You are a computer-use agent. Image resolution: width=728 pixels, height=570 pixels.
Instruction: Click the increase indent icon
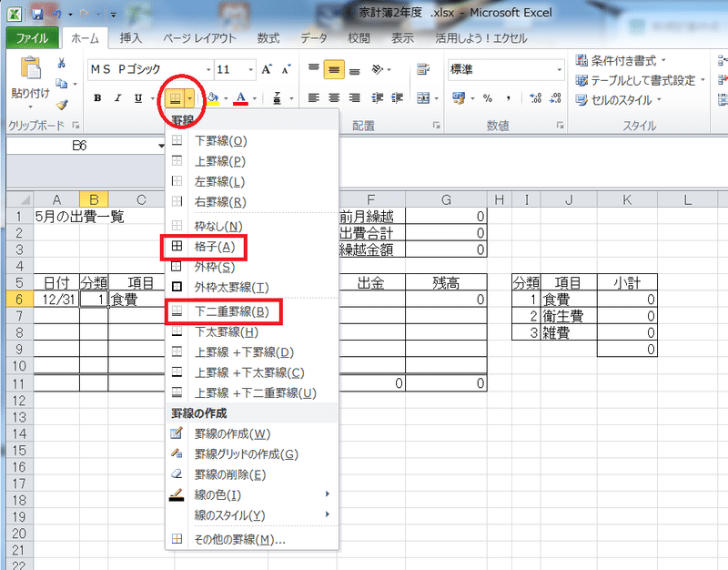[x=397, y=98]
